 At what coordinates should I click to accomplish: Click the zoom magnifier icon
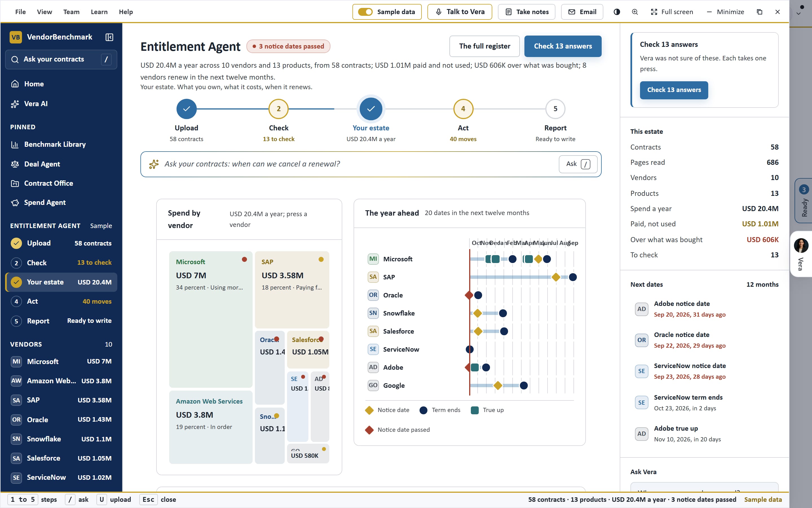click(635, 12)
